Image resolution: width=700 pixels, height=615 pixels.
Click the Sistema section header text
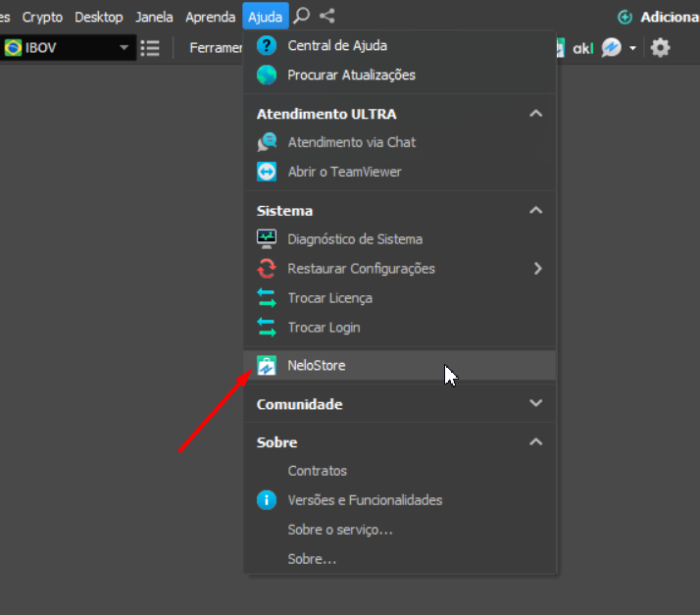tap(284, 211)
